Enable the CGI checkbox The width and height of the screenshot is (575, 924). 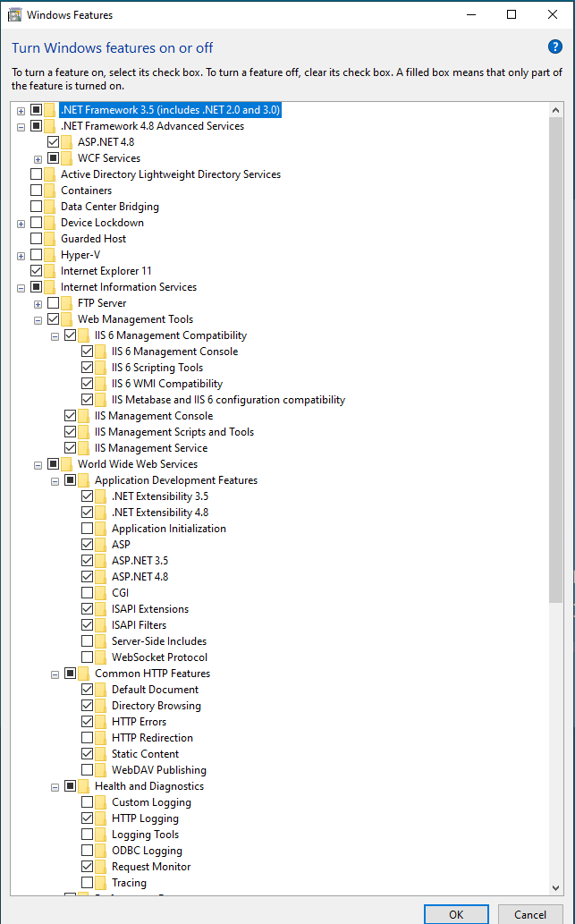pos(87,593)
